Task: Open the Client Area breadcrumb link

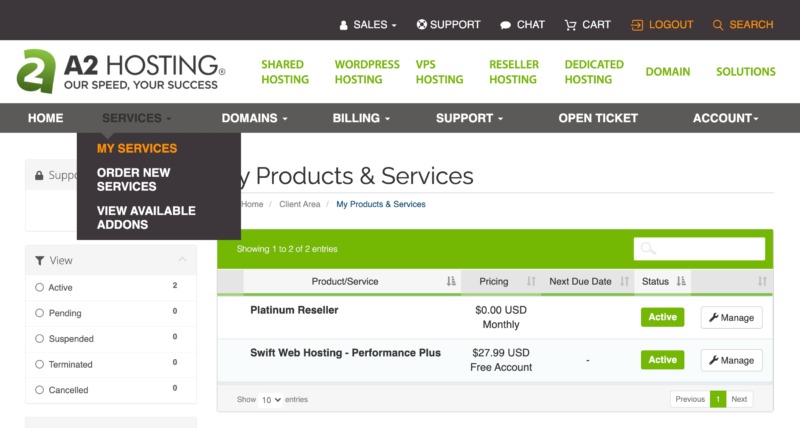Action: 300,204
